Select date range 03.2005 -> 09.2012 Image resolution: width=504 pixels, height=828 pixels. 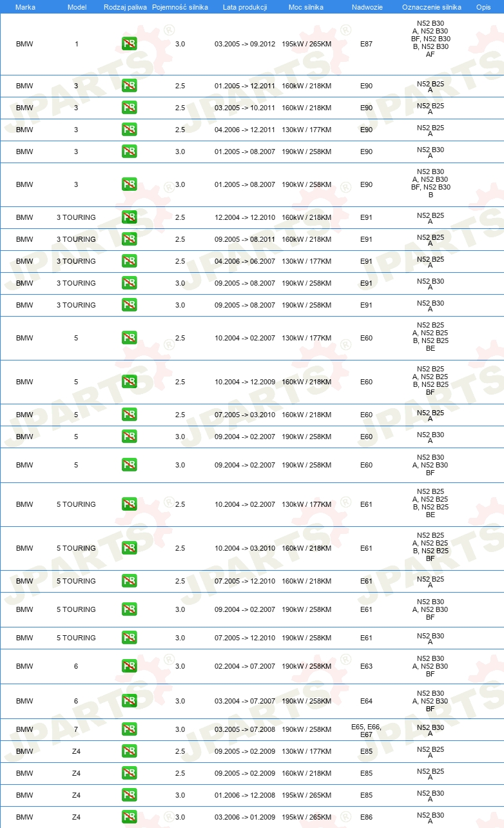245,44
